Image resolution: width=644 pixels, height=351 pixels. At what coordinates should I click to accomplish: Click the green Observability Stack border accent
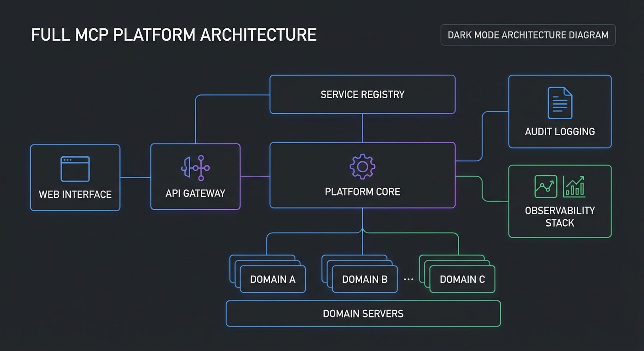click(x=508, y=201)
